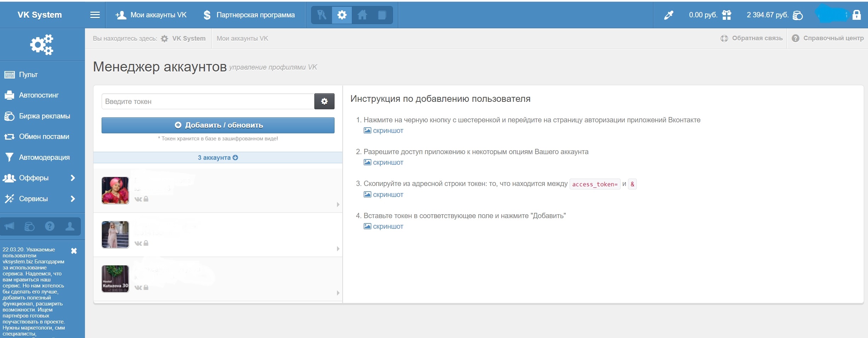Click VK icon on the pink turban account
The image size is (868, 338).
pos(138,199)
